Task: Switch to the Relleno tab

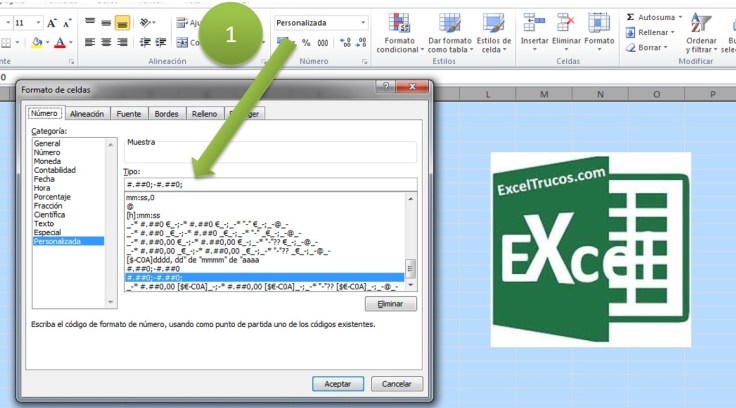Action: tap(205, 114)
